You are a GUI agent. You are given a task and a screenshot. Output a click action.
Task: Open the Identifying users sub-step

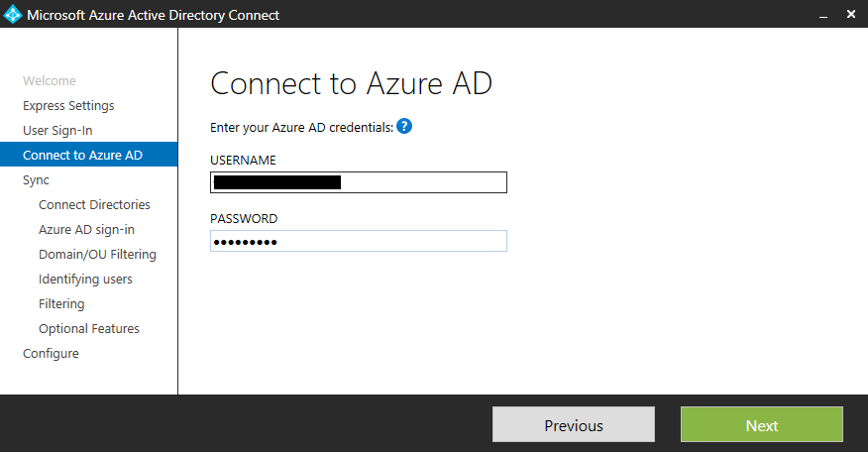tap(85, 280)
